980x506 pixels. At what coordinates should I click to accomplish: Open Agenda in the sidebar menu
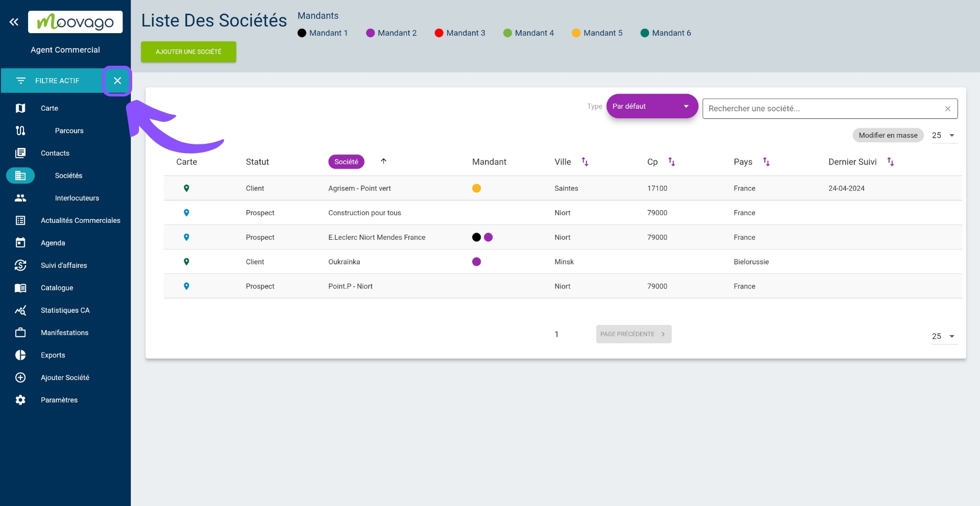[53, 243]
